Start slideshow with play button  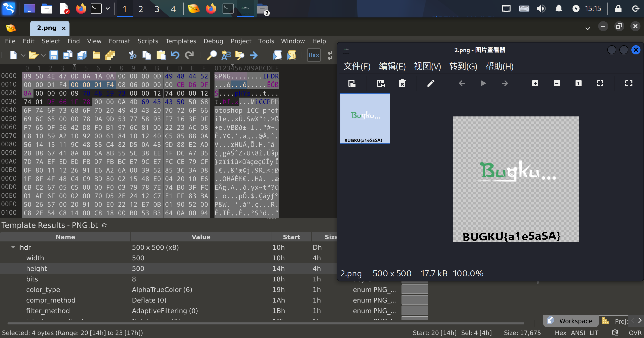(483, 83)
